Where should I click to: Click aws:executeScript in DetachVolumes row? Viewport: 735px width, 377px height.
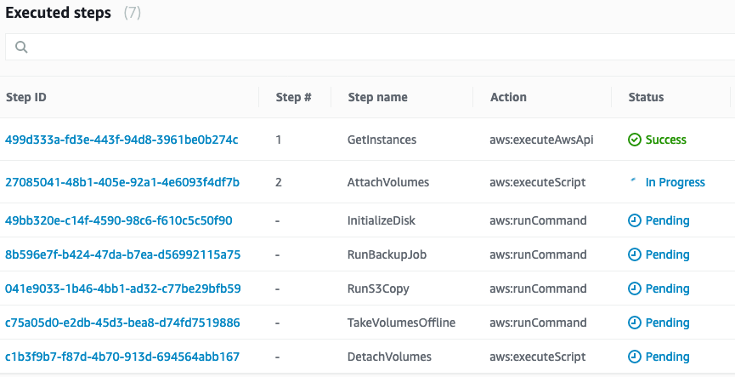point(538,357)
